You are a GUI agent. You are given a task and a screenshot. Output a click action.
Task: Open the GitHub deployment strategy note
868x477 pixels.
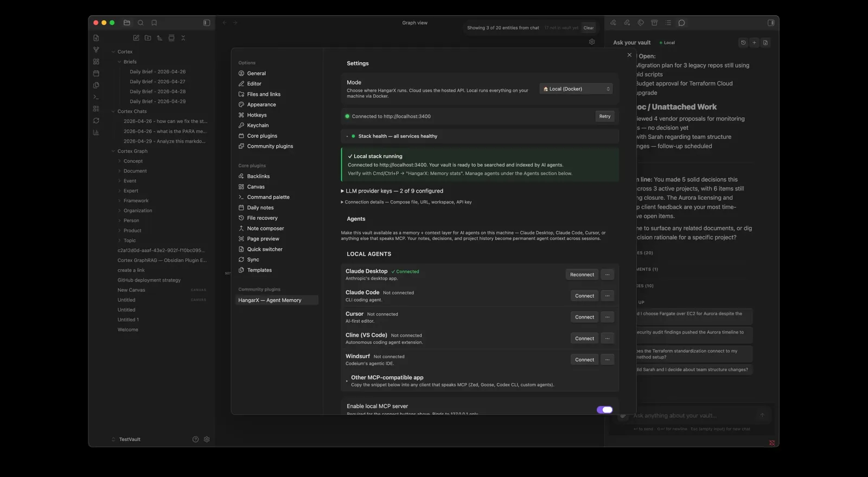pyautogui.click(x=149, y=280)
